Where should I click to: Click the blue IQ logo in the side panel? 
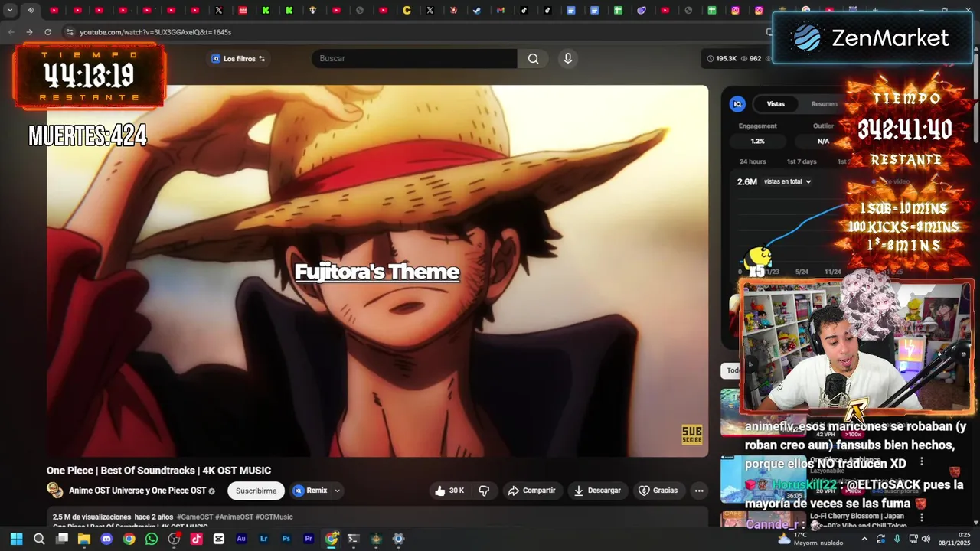(737, 104)
